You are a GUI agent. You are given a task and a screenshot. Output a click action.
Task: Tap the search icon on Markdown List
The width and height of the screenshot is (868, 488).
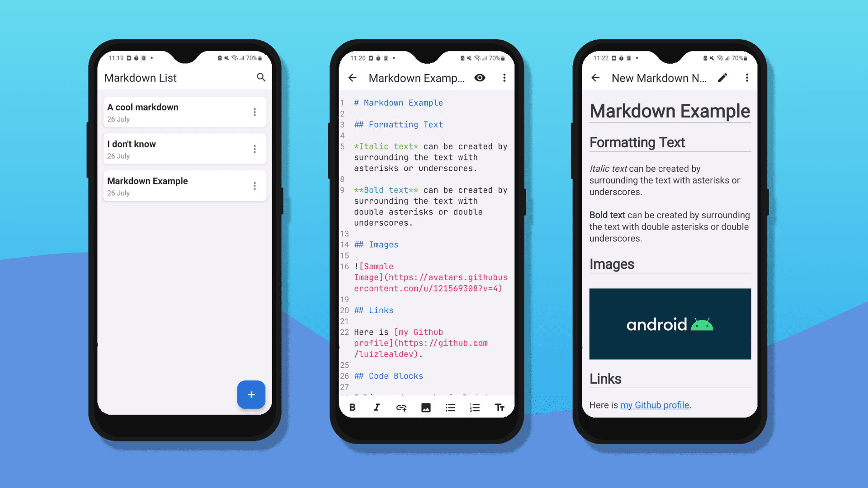[x=260, y=77]
